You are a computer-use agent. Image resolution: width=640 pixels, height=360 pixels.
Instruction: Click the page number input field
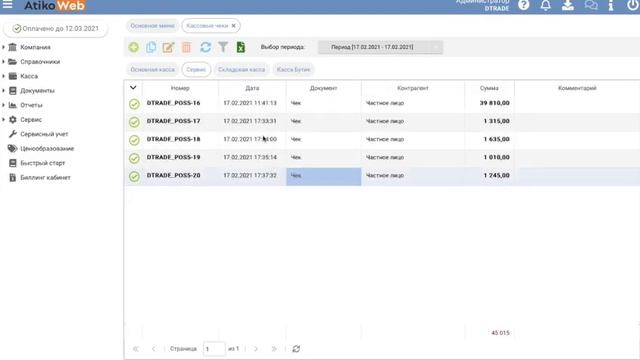pos(214,349)
